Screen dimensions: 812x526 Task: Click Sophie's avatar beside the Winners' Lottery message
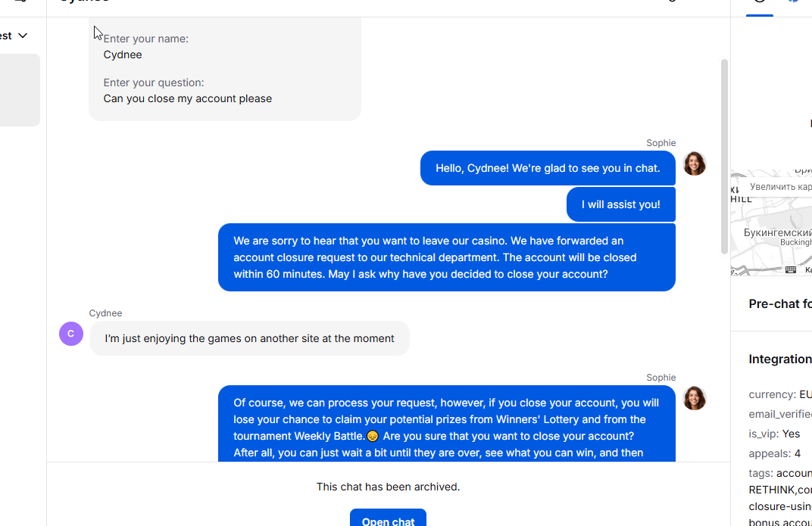pyautogui.click(x=695, y=398)
